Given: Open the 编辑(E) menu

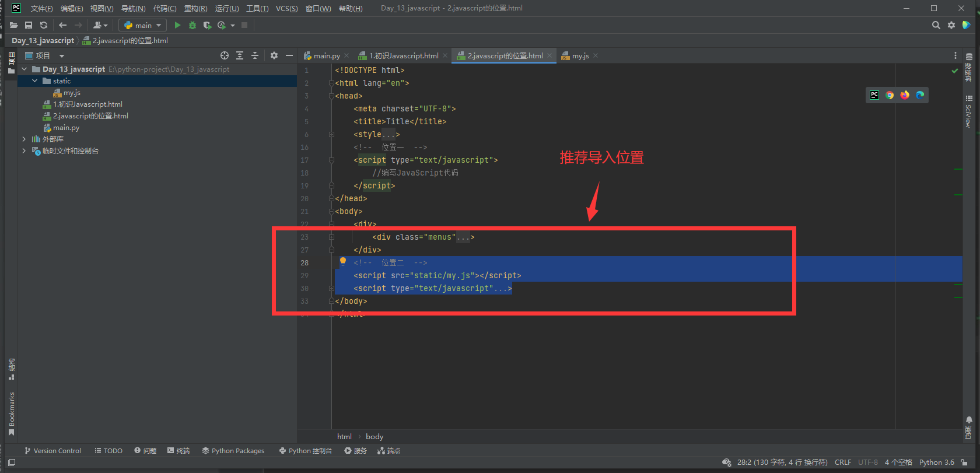Looking at the screenshot, I should click(x=72, y=8).
